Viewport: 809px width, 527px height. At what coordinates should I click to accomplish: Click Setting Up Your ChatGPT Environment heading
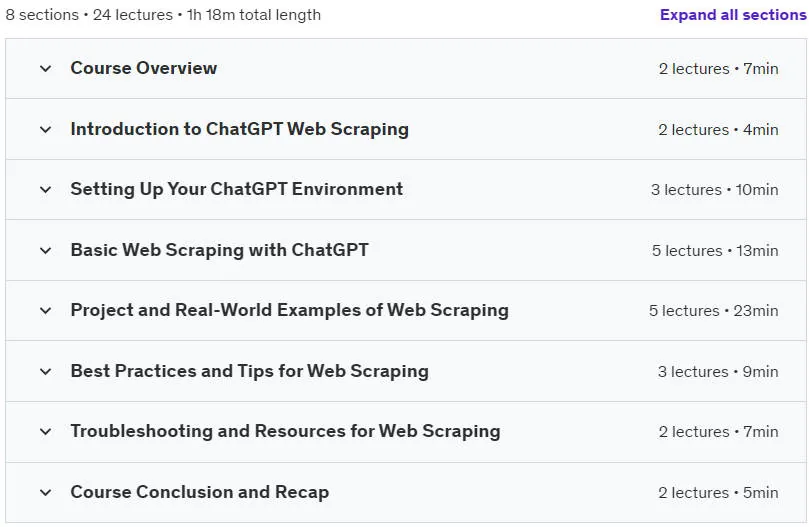236,189
